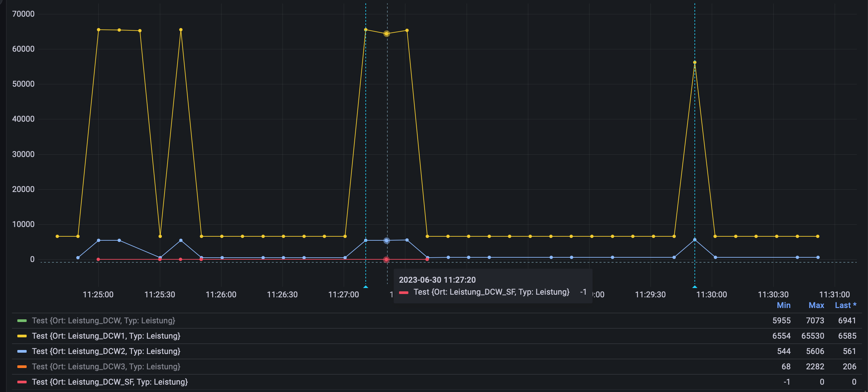Show the hidden Leistung_DCW3 series
The height and width of the screenshot is (392, 868).
(106, 367)
